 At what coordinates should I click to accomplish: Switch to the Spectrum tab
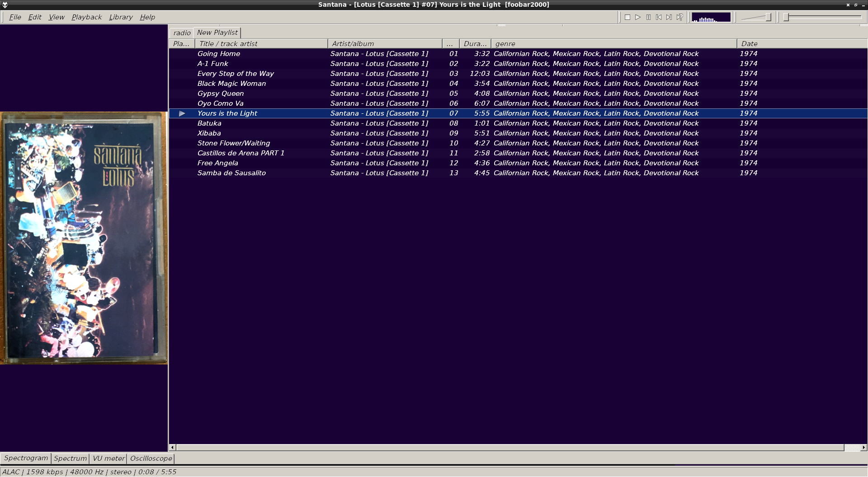coord(70,458)
